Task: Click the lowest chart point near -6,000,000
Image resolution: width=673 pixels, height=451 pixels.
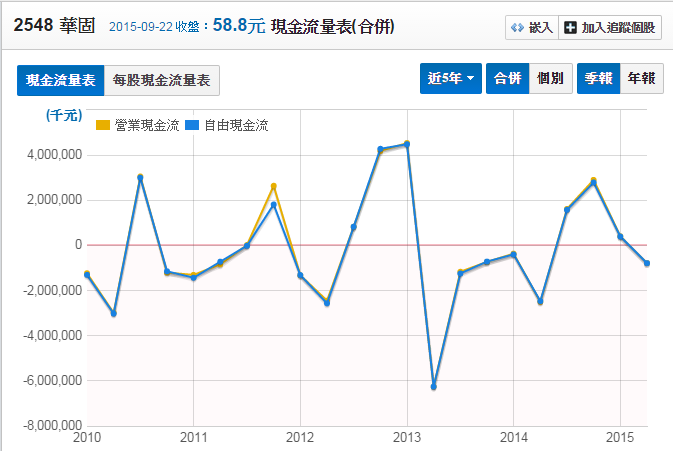Action: click(x=434, y=387)
